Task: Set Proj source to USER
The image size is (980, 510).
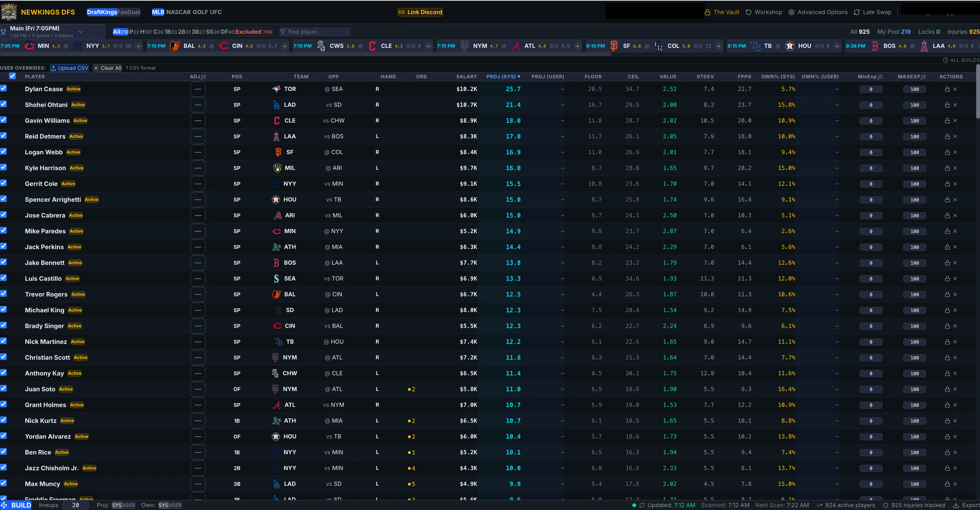Action: pos(128,505)
